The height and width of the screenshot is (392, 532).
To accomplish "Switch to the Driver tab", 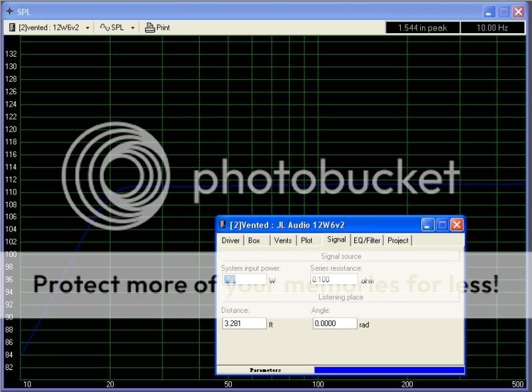I will tap(230, 240).
